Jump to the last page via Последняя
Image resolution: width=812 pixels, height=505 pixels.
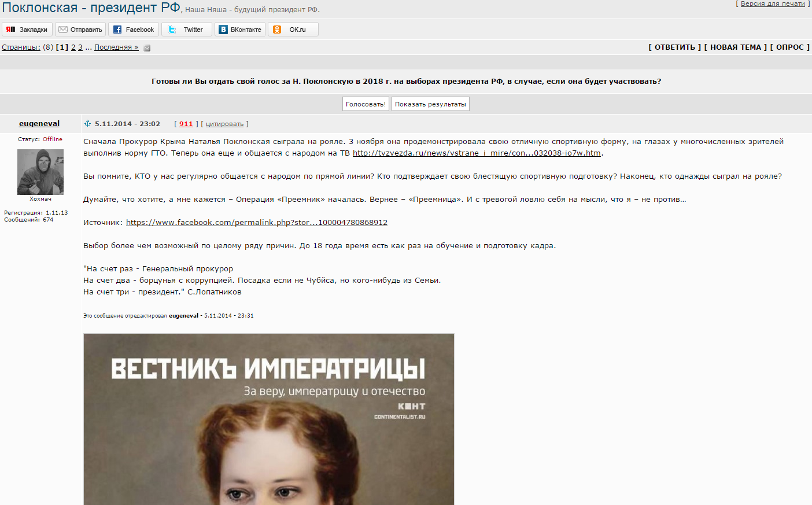click(x=116, y=47)
